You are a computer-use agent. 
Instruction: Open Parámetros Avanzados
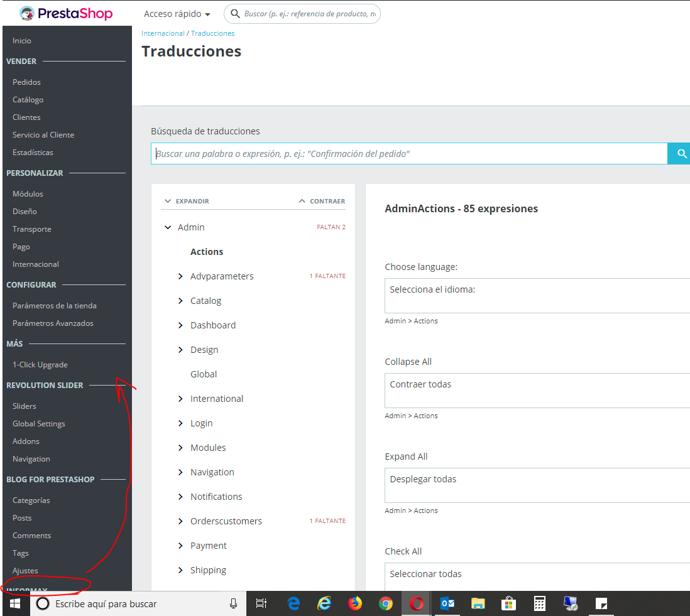(53, 323)
